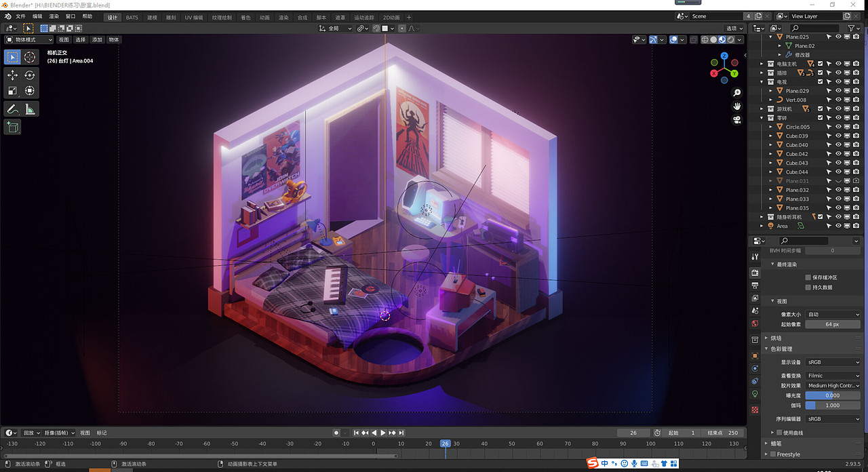Click the current frame 26 field
Viewport: 868px width, 472px height.
pyautogui.click(x=633, y=433)
